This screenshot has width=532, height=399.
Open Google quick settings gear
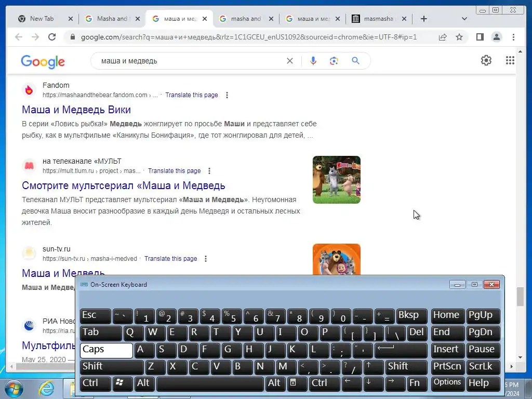pyautogui.click(x=486, y=60)
